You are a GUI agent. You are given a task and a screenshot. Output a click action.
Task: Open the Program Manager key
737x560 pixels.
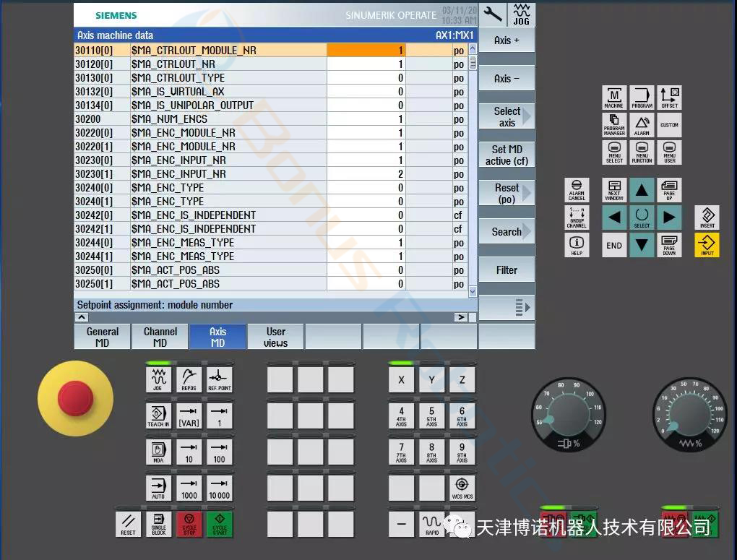(x=614, y=125)
